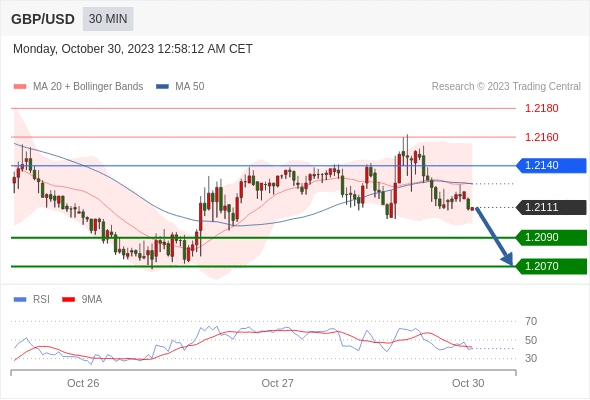The image size is (590, 400).
Task: Click the GBP/USD pair title
Action: pos(43,19)
